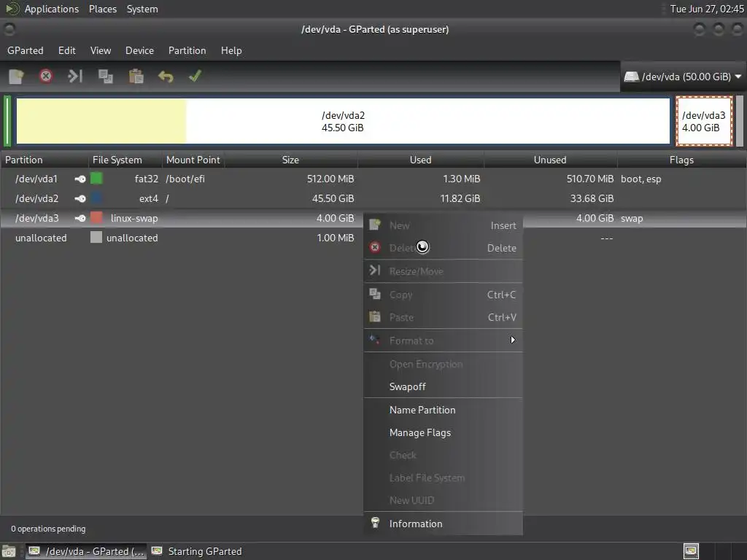
Task: Open the Partition menu
Action: coord(187,50)
